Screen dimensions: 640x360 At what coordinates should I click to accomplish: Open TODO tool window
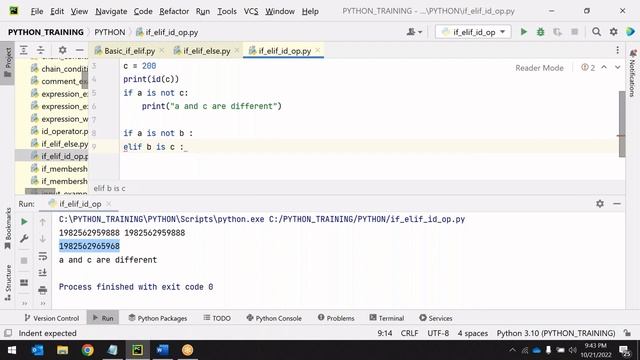[x=217, y=318]
